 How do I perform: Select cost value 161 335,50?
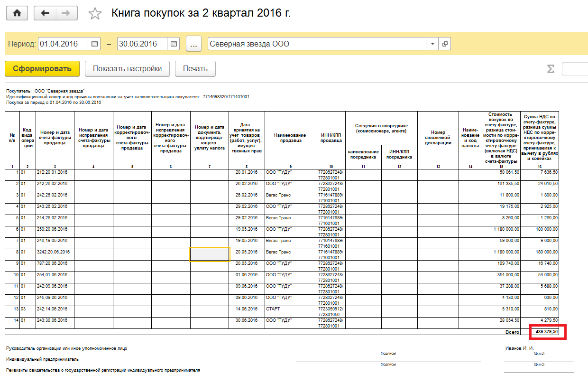tap(501, 186)
